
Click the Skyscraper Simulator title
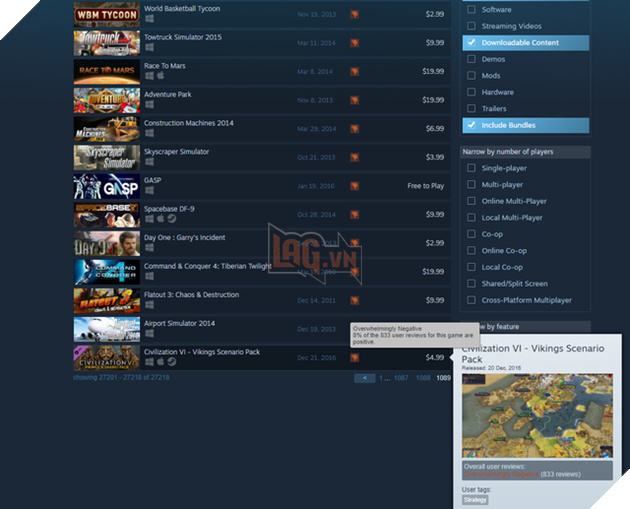point(176,152)
